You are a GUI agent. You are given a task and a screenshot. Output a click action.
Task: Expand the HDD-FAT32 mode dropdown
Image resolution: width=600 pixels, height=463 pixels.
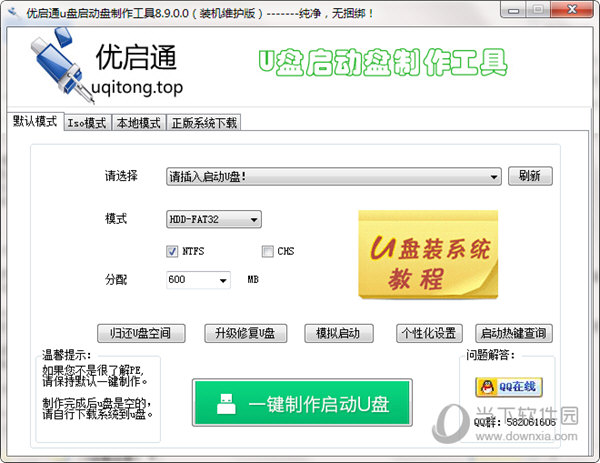214,219
